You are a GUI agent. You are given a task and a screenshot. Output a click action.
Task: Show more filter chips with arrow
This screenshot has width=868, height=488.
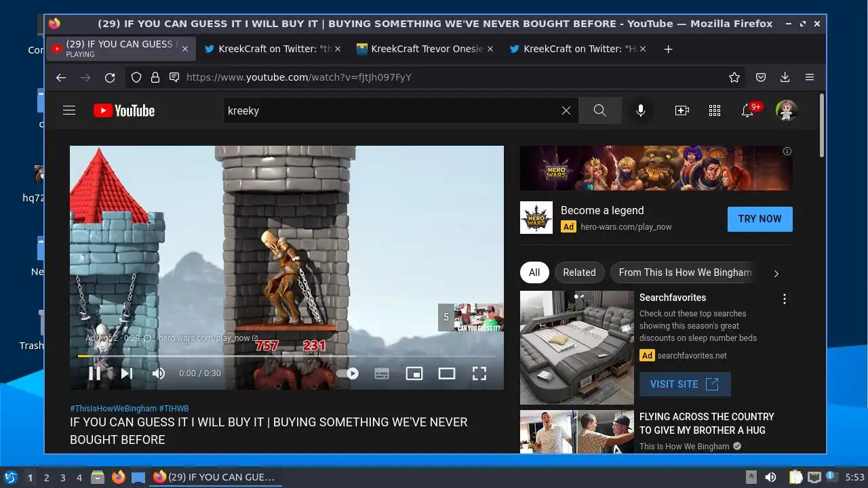(x=776, y=273)
